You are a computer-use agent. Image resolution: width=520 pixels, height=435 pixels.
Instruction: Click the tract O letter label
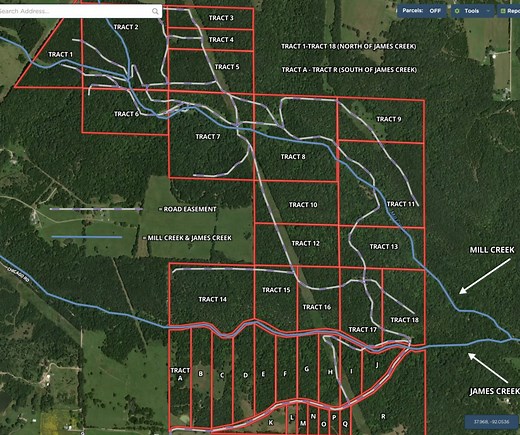pyautogui.click(x=323, y=424)
